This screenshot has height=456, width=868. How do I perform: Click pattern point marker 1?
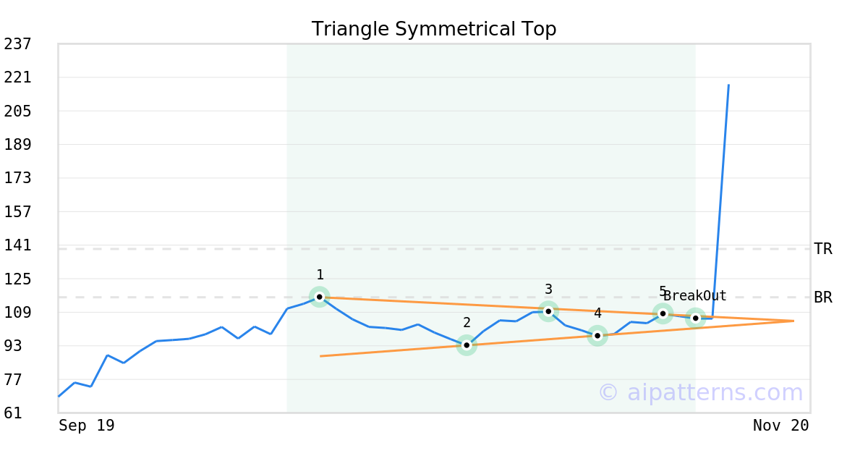tap(320, 297)
